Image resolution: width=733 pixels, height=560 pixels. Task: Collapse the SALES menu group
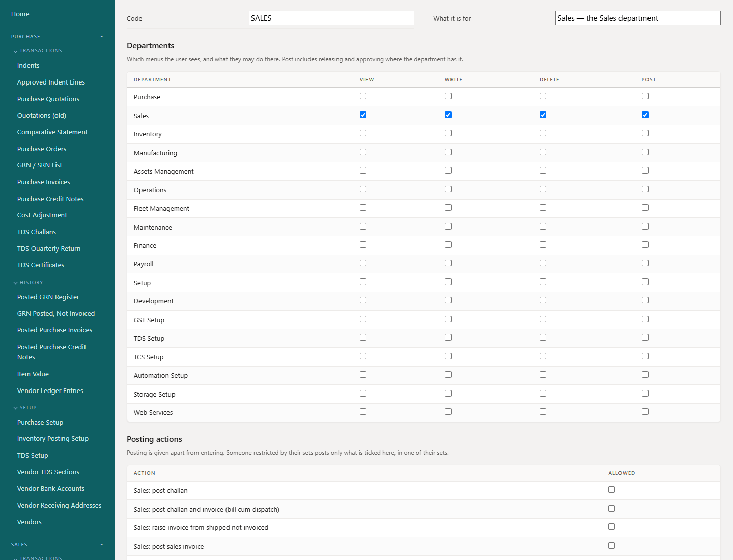click(57, 545)
